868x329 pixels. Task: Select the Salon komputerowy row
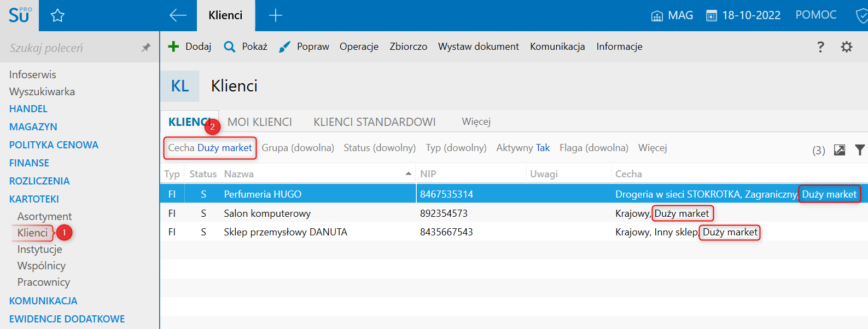(267, 213)
